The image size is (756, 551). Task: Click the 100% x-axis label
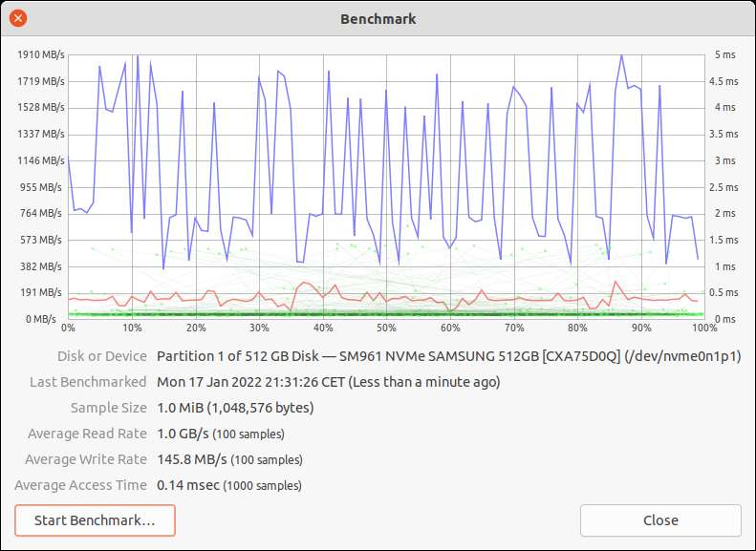pos(705,328)
